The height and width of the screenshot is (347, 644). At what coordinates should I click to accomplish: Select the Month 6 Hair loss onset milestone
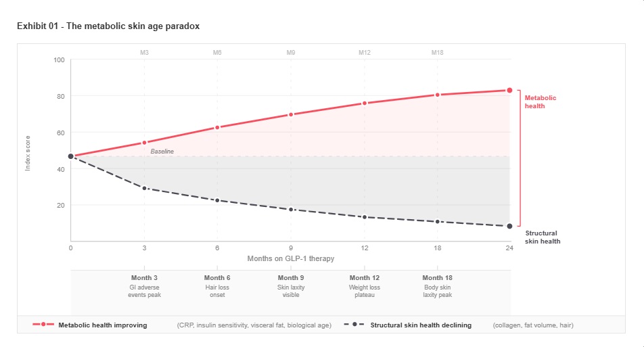click(x=217, y=286)
